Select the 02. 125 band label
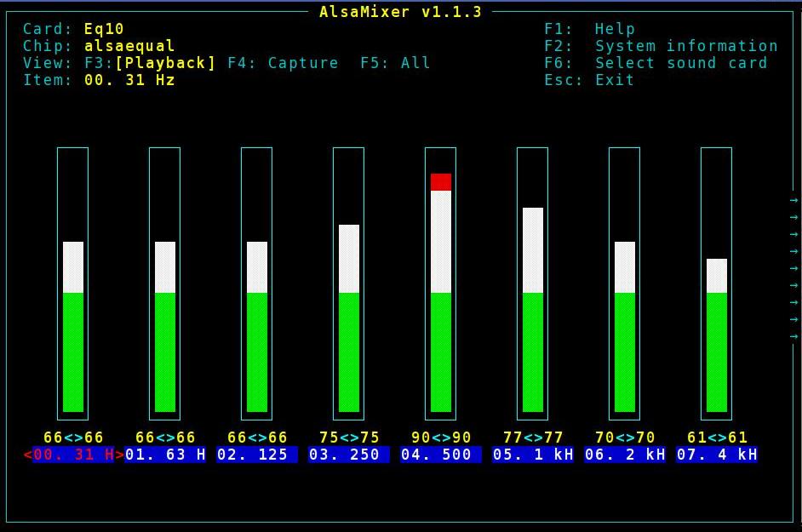Screen dimensions: 802x532 [255, 455]
